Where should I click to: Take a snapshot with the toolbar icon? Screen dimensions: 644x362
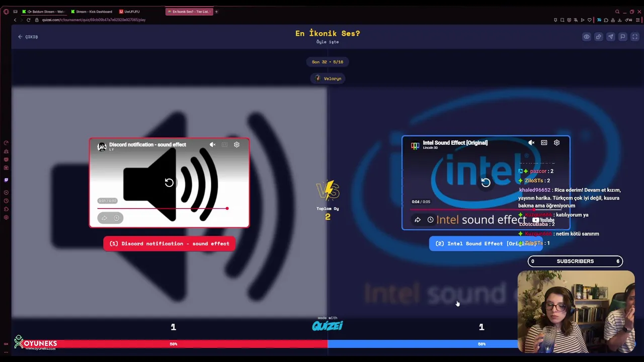coord(562,20)
